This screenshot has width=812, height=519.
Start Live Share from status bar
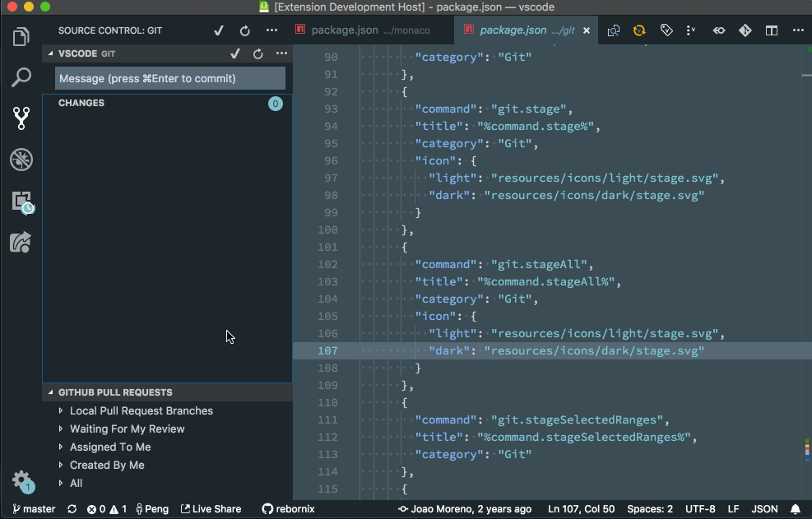point(211,509)
